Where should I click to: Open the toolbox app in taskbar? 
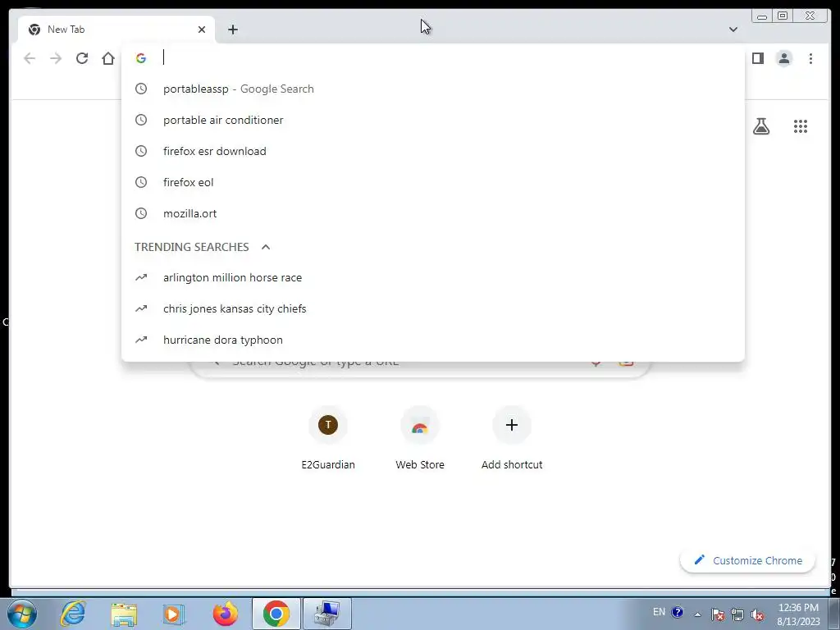pos(326,614)
